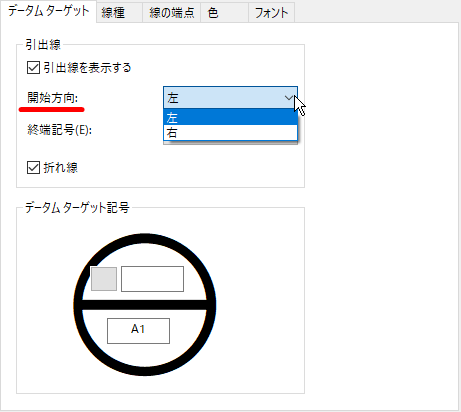Screen dimensions: 461x412
Task: Select 左 in the dropdown list
Action: (x=230, y=117)
